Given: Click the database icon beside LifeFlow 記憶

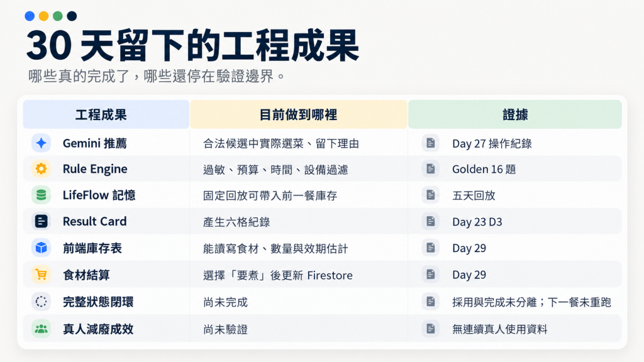Looking at the screenshot, I should point(41,195).
